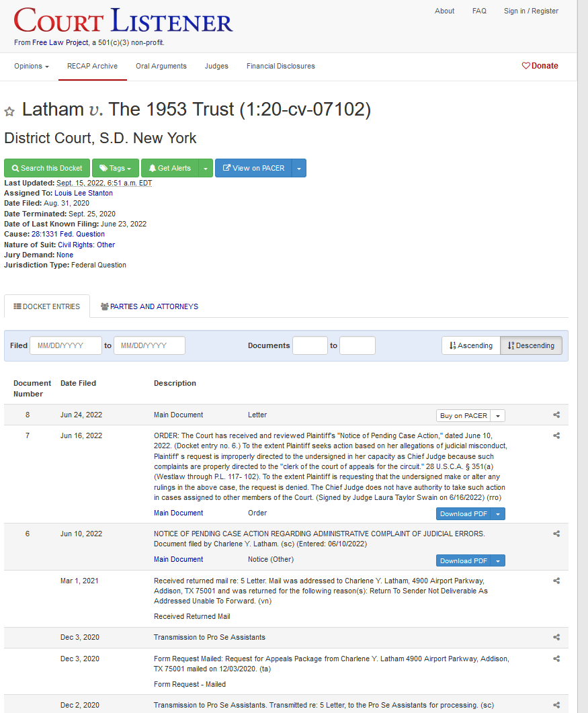Open Main Document link for Notice (Other)
588x713 pixels.
click(178, 559)
